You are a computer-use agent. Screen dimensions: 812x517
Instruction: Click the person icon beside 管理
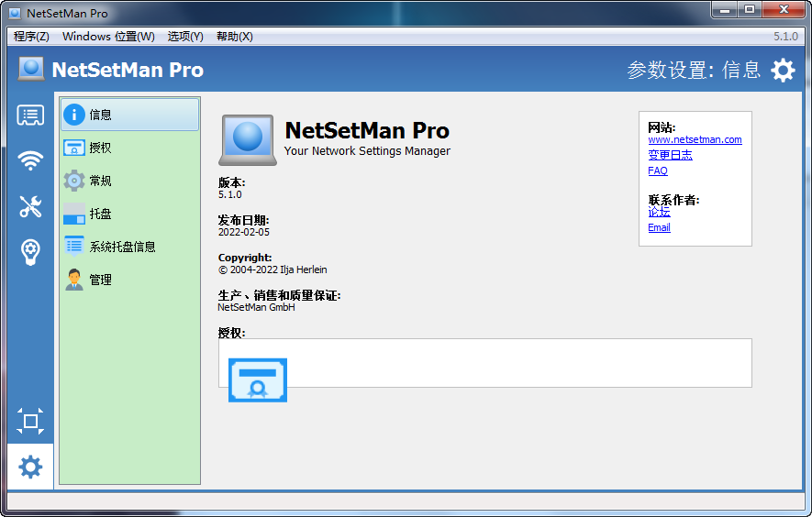pyautogui.click(x=74, y=280)
